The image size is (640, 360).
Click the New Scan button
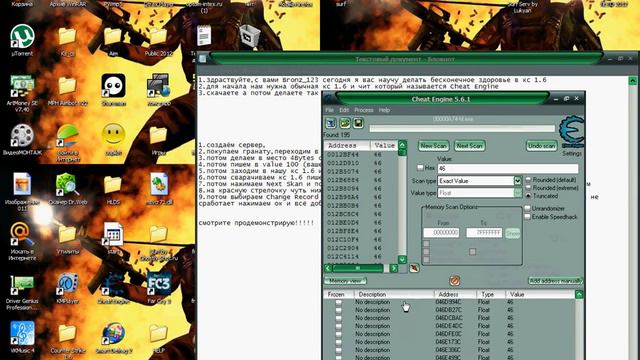[433, 146]
